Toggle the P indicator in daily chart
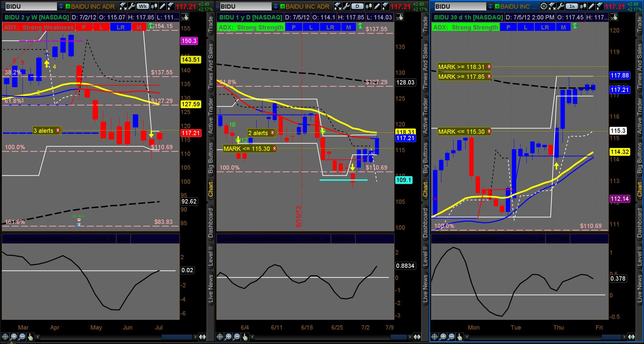Image resolution: width=644 pixels, height=344 pixels. click(294, 27)
